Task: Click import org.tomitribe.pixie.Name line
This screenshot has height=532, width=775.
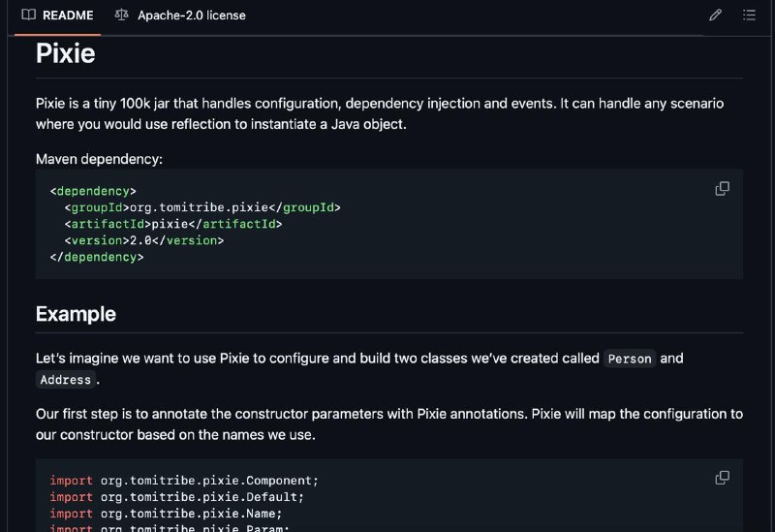Action: tap(166, 514)
